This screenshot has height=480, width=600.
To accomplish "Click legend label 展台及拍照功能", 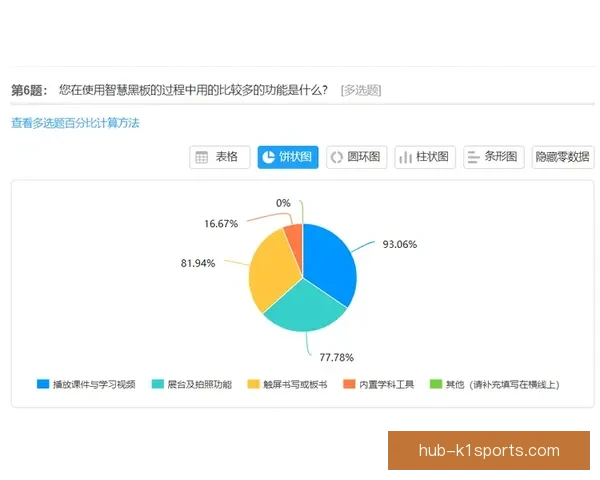I will pyautogui.click(x=200, y=384).
